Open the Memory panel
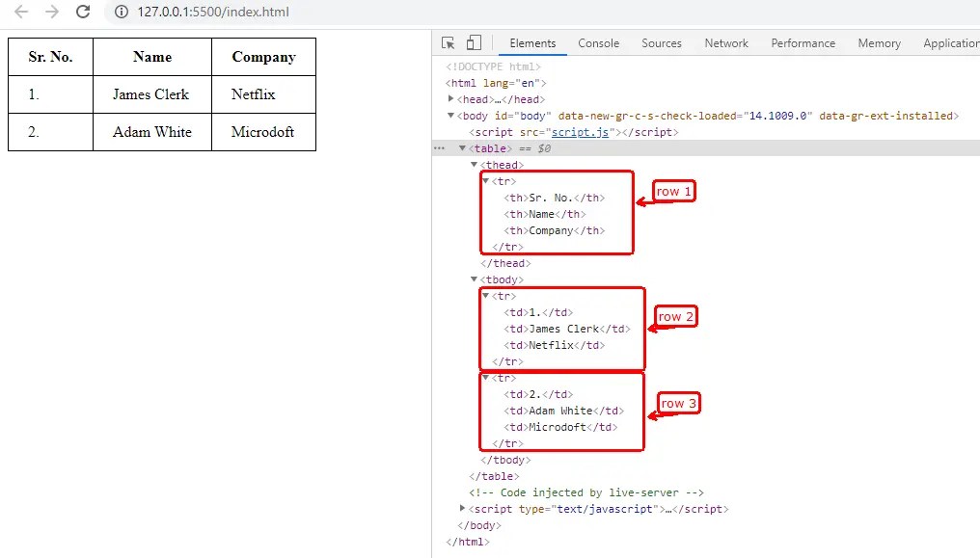 click(879, 43)
